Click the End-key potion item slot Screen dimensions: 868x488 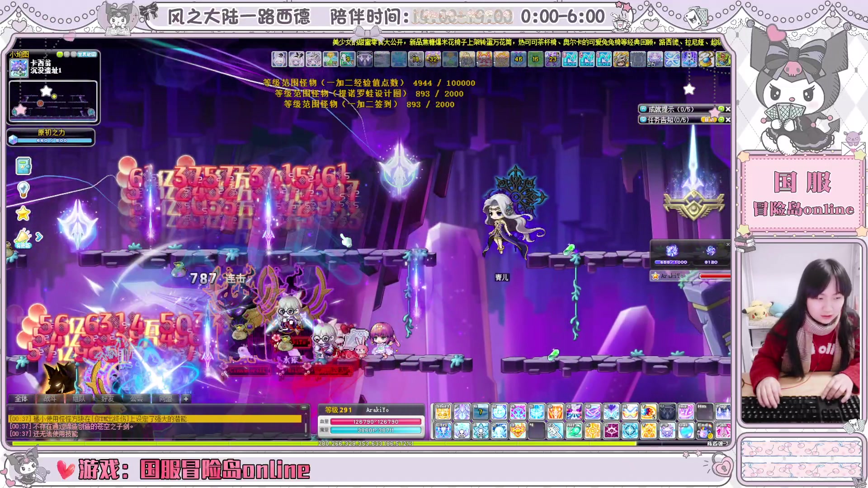coord(704,431)
